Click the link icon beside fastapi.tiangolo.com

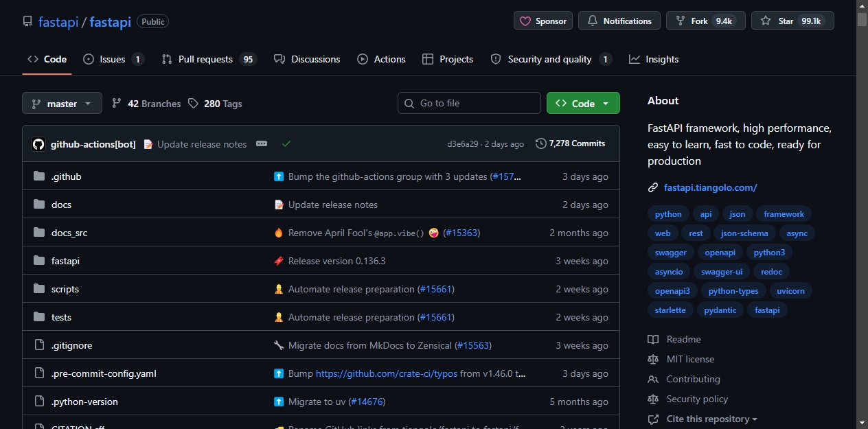(x=653, y=187)
